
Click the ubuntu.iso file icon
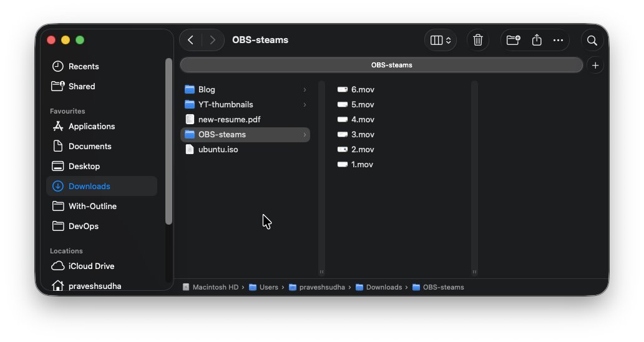tap(189, 149)
